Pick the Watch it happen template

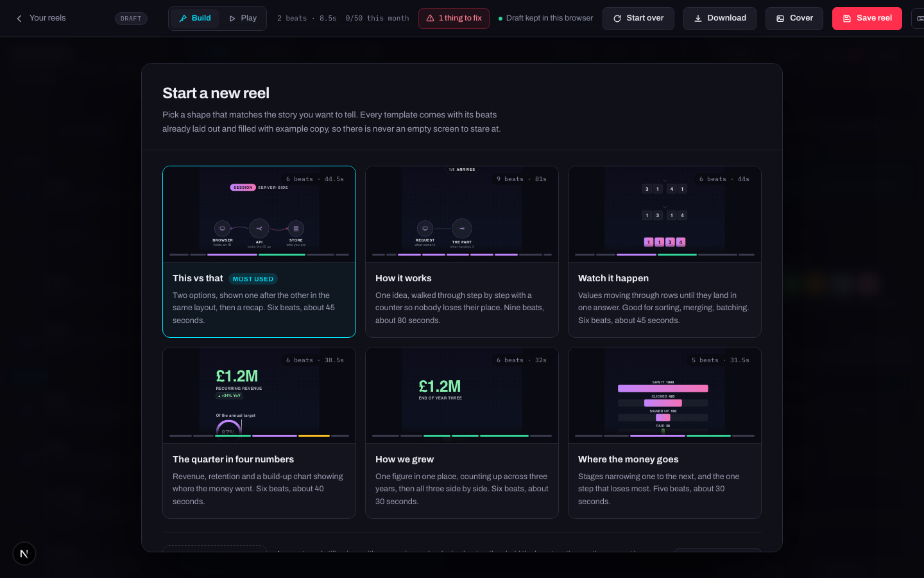[665, 252]
